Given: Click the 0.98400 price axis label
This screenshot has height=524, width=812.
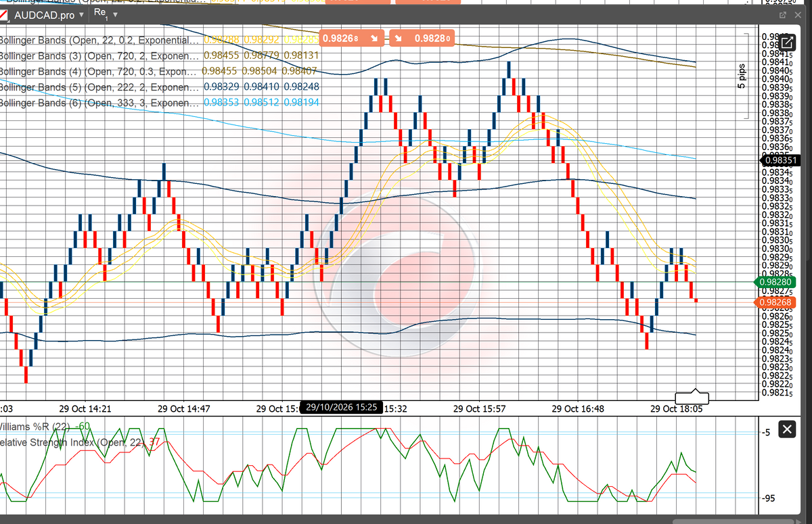Looking at the screenshot, I should pos(777,79).
